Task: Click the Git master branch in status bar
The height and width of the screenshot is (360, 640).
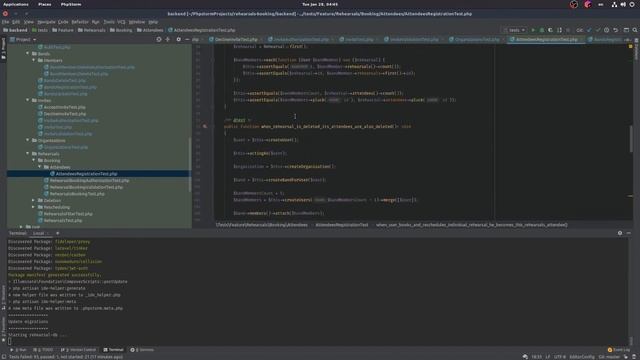Action: click(x=609, y=357)
